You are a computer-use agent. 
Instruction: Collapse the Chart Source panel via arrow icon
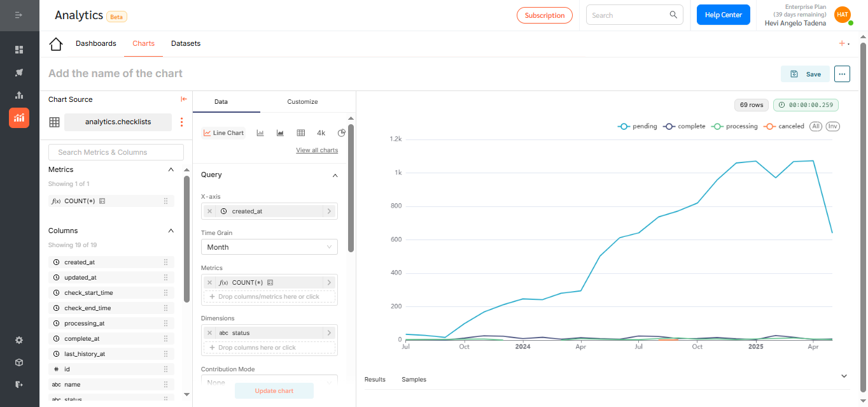click(x=183, y=99)
